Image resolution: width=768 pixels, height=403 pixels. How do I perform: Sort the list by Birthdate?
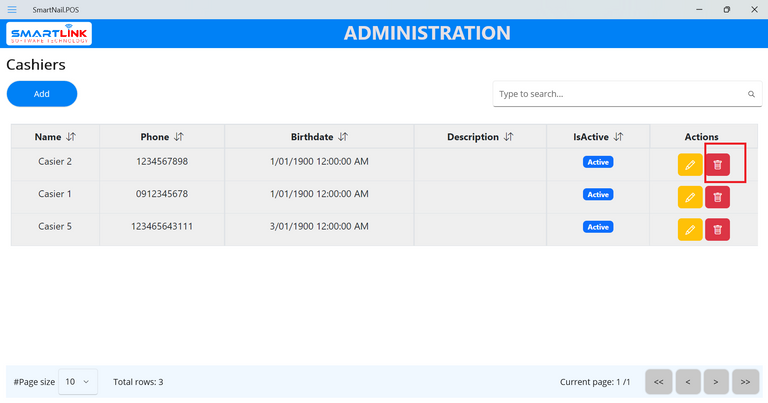[x=342, y=137]
